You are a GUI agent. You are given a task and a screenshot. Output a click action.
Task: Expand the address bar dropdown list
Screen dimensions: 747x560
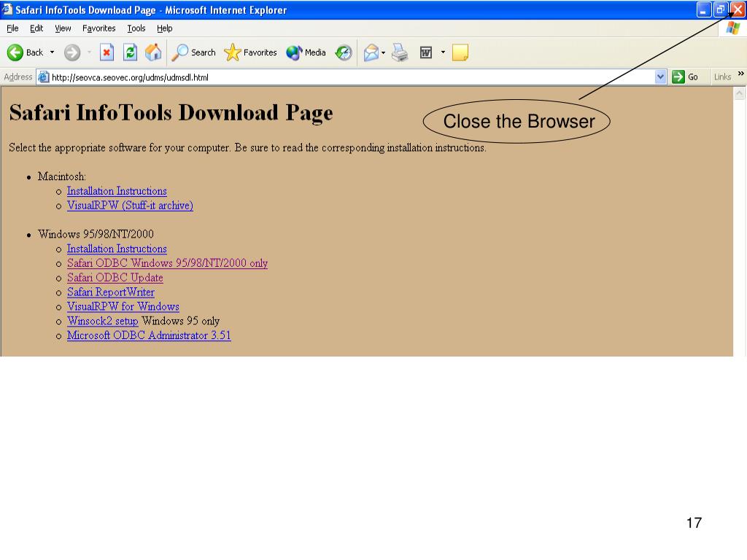pyautogui.click(x=660, y=77)
